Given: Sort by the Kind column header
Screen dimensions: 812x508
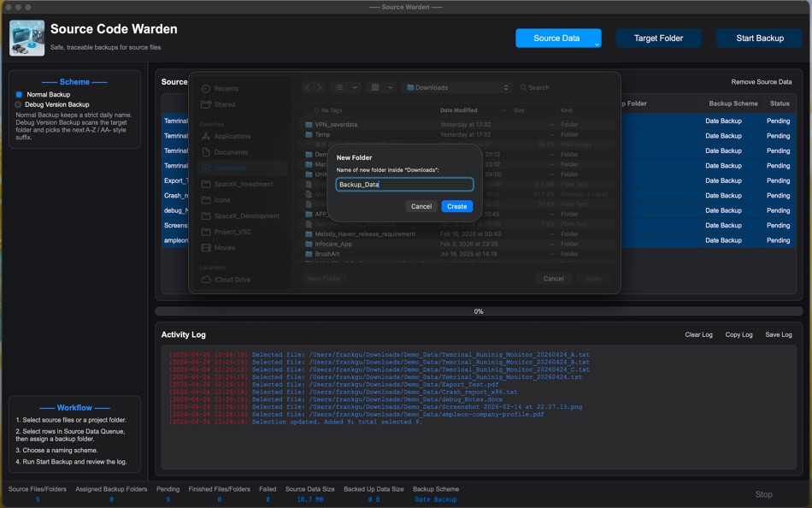Looking at the screenshot, I should (x=567, y=110).
